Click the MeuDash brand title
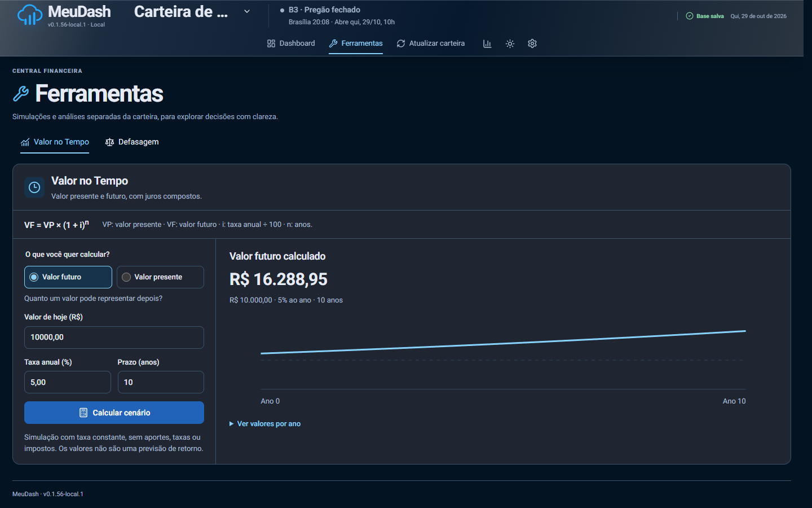Screen dimensions: 812x508 click(80, 12)
